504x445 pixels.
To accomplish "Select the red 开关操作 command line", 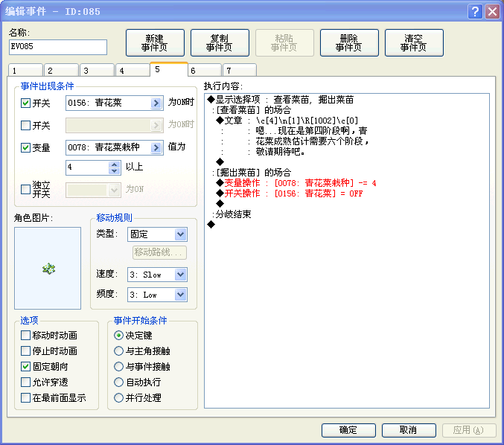I will pyautogui.click(x=290, y=193).
